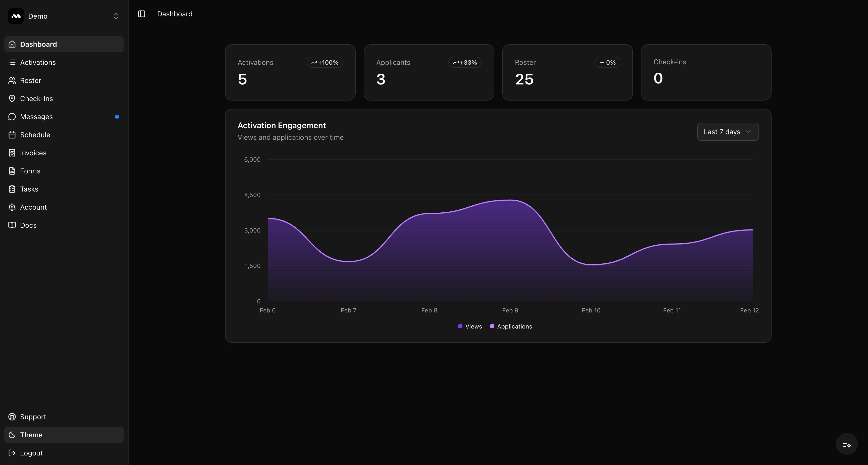Switch Theme using the moon icon
The image size is (868, 465).
click(12, 435)
